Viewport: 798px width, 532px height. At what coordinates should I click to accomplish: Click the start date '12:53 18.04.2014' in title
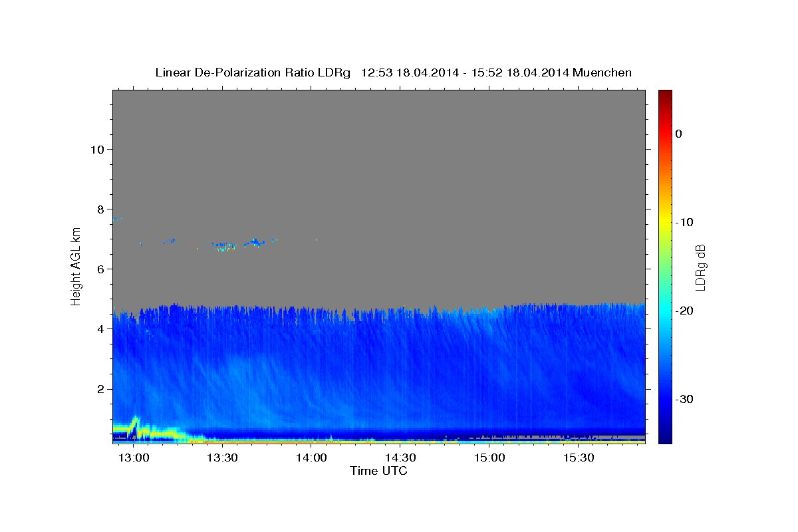click(410, 72)
